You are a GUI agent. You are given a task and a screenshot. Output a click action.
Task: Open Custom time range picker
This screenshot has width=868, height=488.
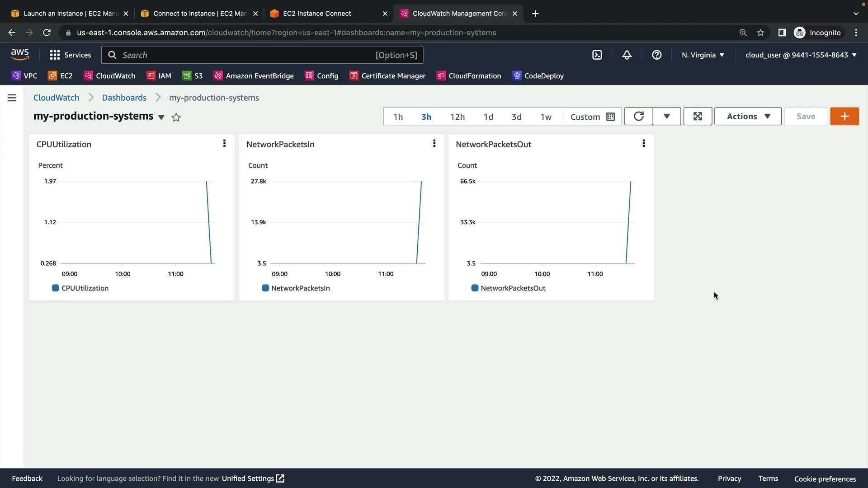point(592,117)
